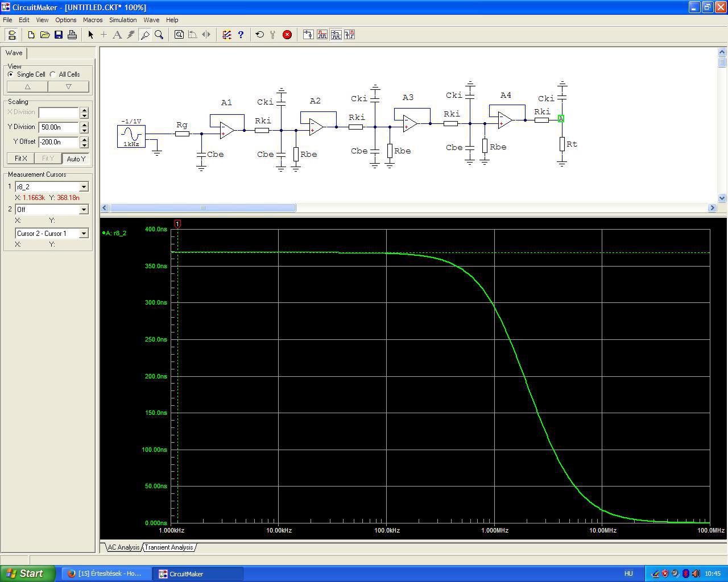Screen dimensions: 728x582
Task: Click the Y Offset down stepper arrow
Action: 84,145
